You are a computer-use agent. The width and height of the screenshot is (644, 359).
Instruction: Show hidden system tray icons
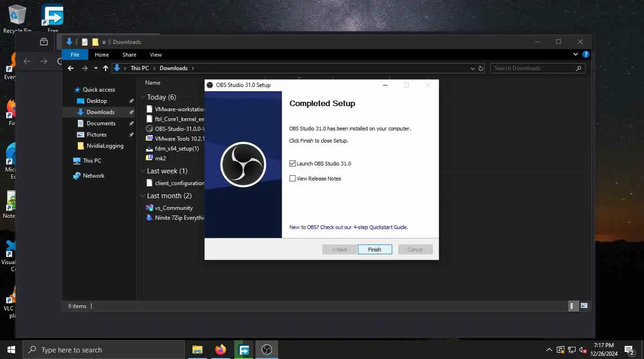pos(549,350)
